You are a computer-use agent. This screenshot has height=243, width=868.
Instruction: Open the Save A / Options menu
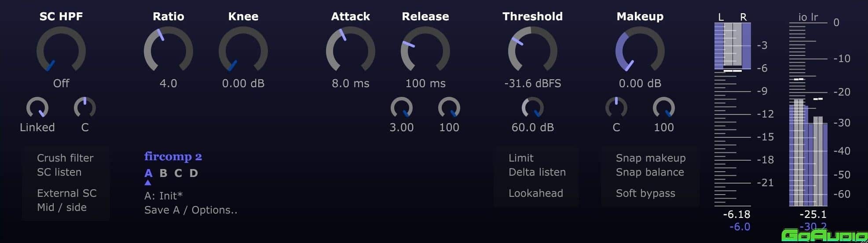[190, 210]
